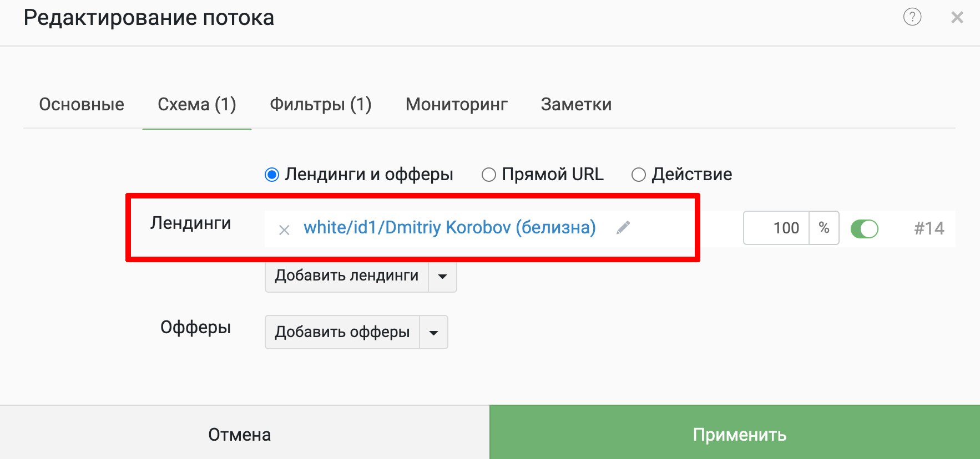Click the Добавить лендинги button
This screenshot has width=980, height=459.
coord(347,276)
